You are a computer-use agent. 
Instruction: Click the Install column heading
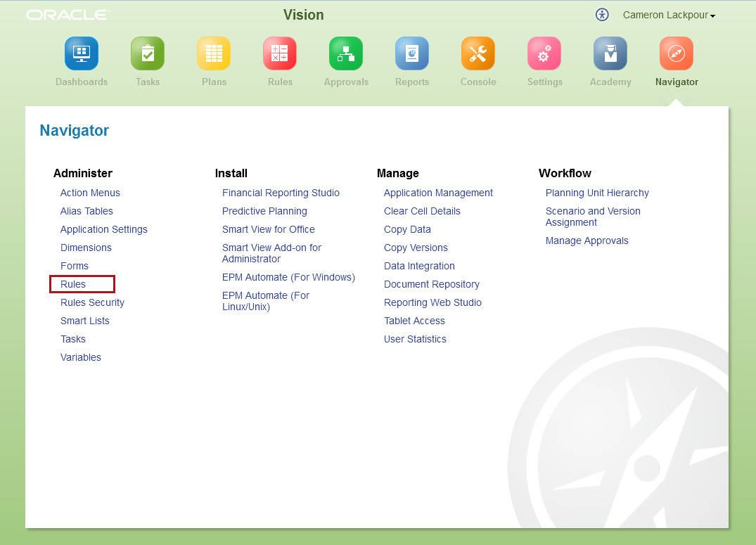231,173
